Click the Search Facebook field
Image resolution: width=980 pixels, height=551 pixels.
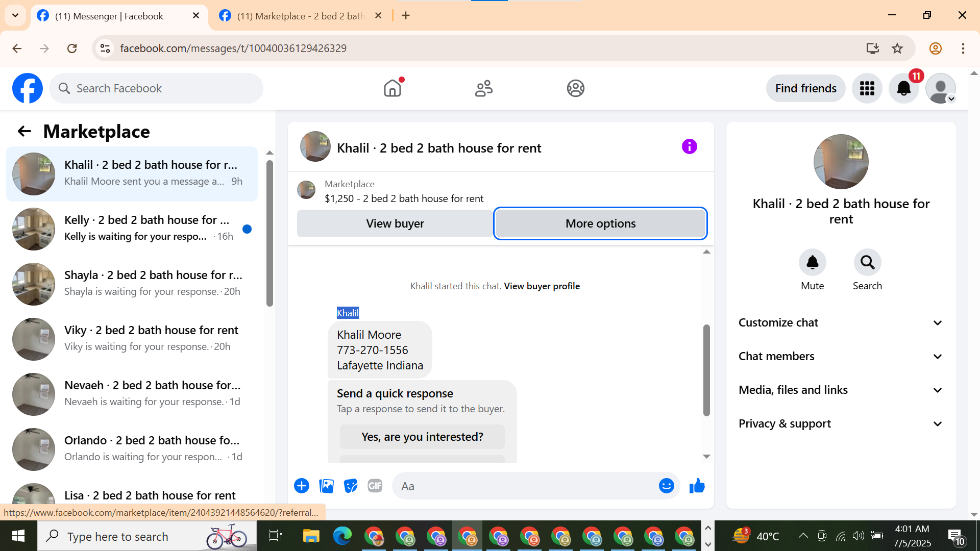(x=156, y=88)
